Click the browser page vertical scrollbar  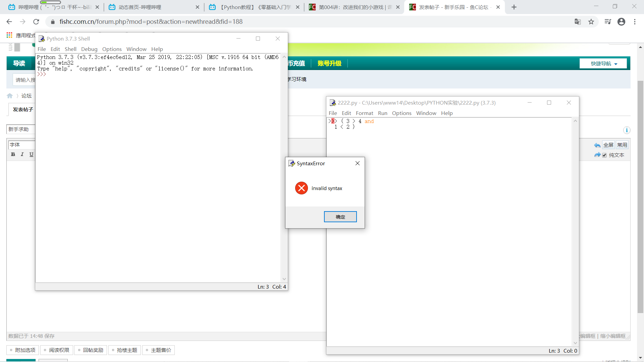pyautogui.click(x=640, y=197)
